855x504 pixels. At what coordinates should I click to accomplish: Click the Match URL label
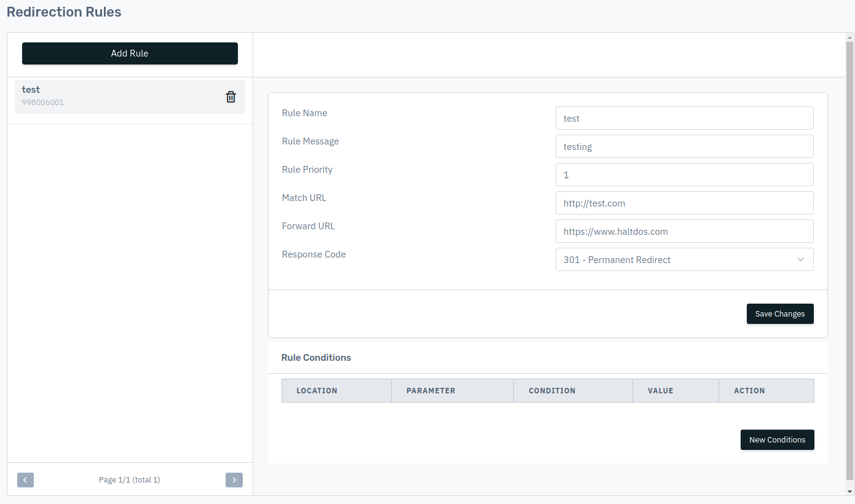click(x=304, y=198)
